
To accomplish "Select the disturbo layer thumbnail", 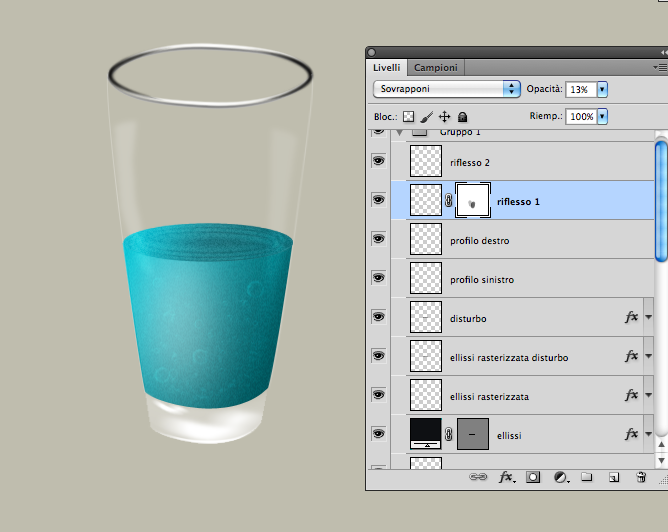I will [426, 317].
